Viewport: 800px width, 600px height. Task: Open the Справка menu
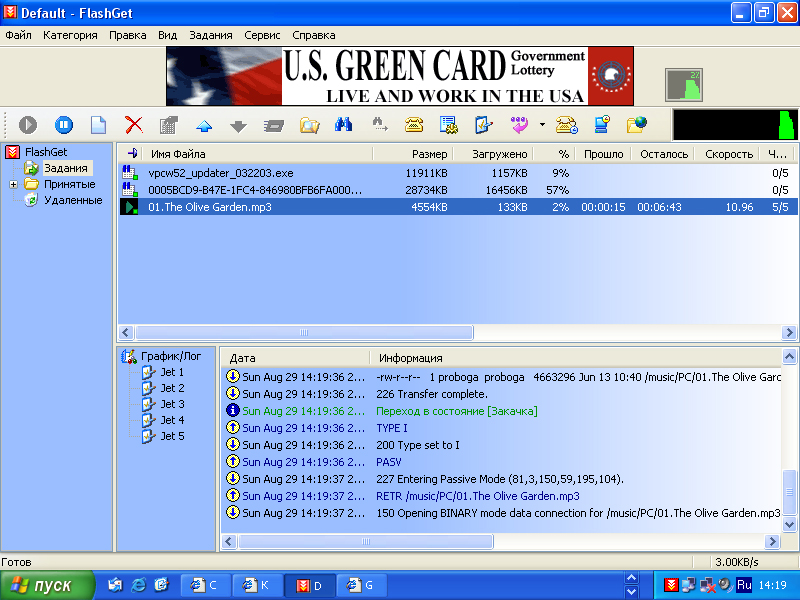[x=314, y=35]
